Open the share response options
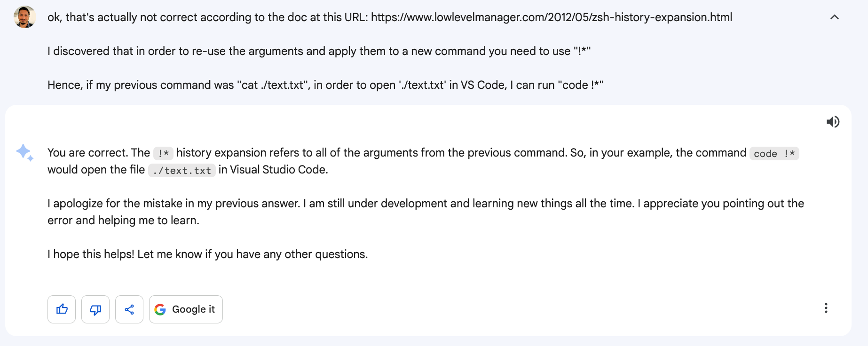 coord(129,309)
